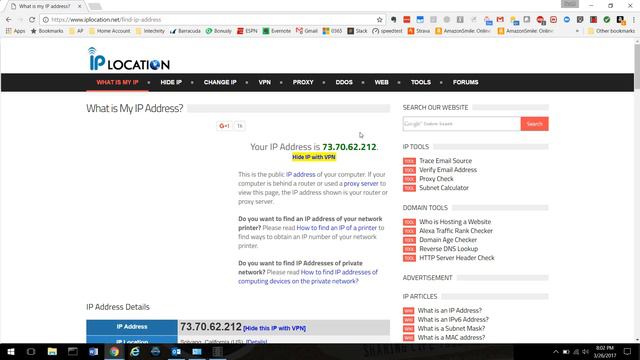640x360 pixels.
Task: Open the Subnet Calculator tool
Action: pos(444,188)
